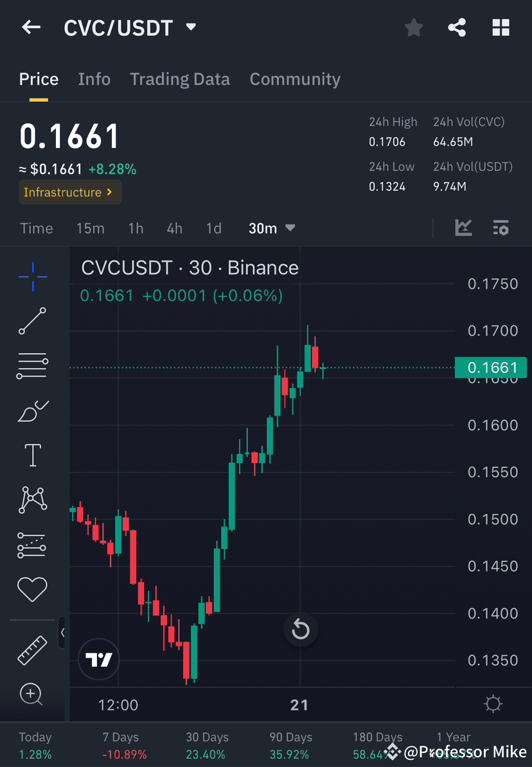Open the 30m interval dropdown

[x=271, y=228]
